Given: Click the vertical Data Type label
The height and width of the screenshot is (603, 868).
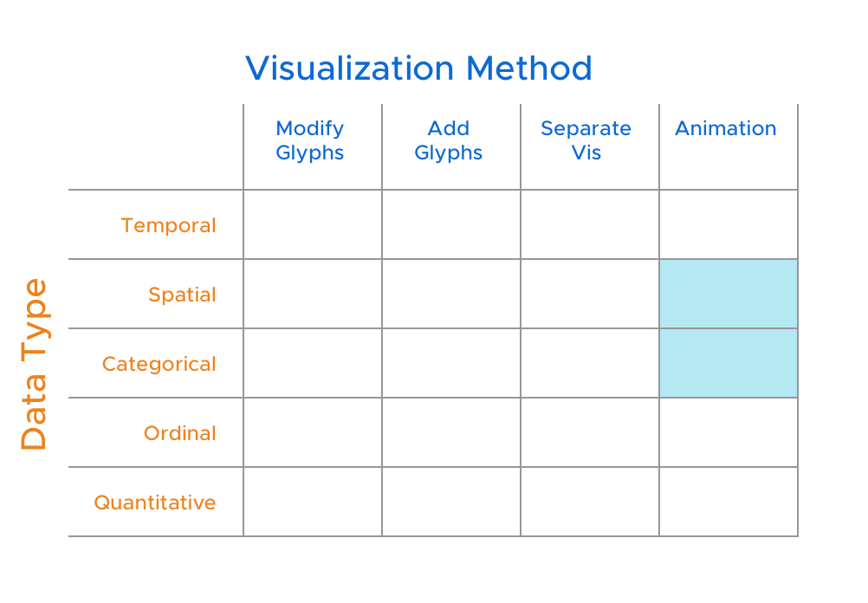Looking at the screenshot, I should click(34, 364).
